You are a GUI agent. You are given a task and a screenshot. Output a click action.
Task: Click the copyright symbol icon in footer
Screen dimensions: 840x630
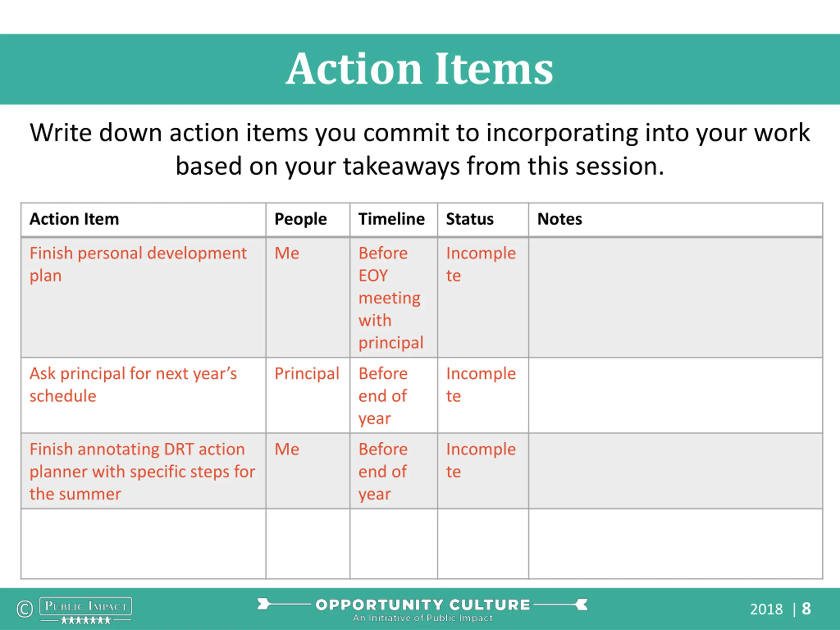25,609
